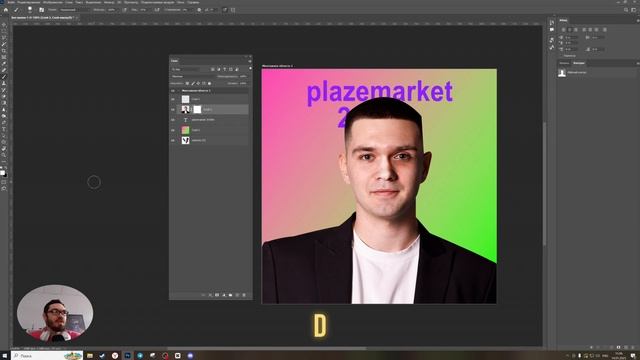Screen dimensions: 640x360
Task: Create new group folder icon in Layers
Action: pyautogui.click(x=231, y=295)
